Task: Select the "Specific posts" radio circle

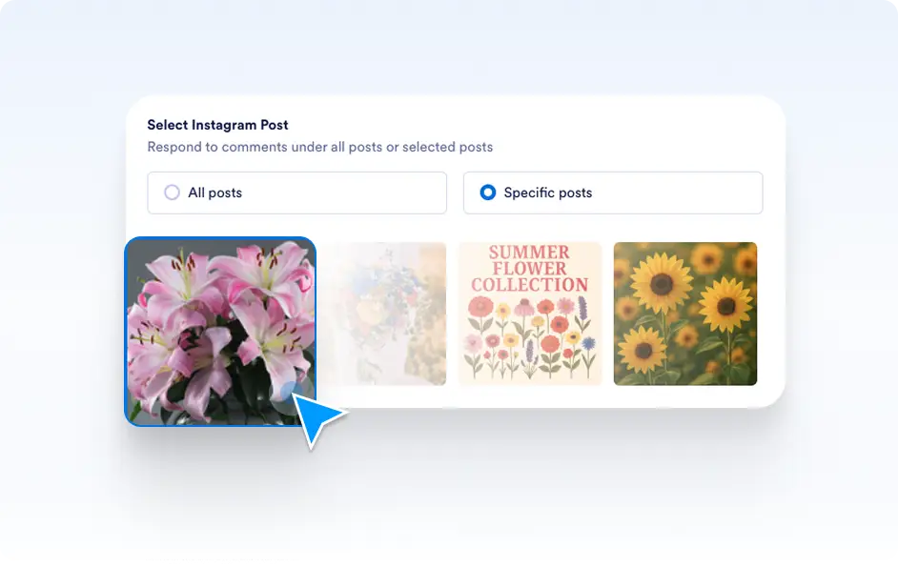Action: [x=487, y=193]
